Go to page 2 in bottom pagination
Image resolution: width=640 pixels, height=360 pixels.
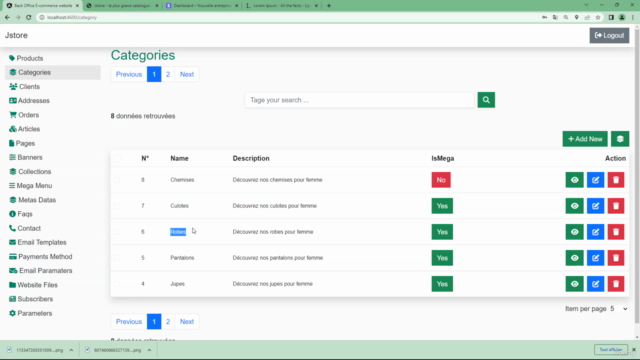click(168, 322)
